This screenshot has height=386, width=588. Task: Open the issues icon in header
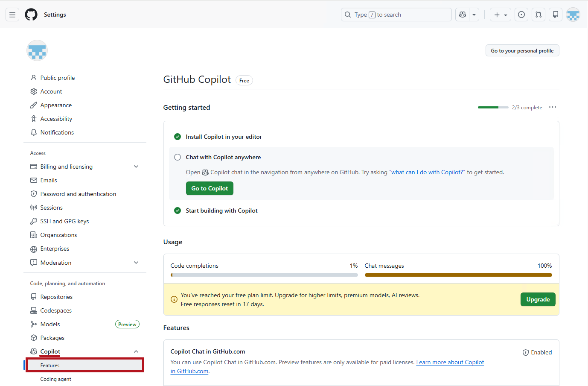(521, 15)
